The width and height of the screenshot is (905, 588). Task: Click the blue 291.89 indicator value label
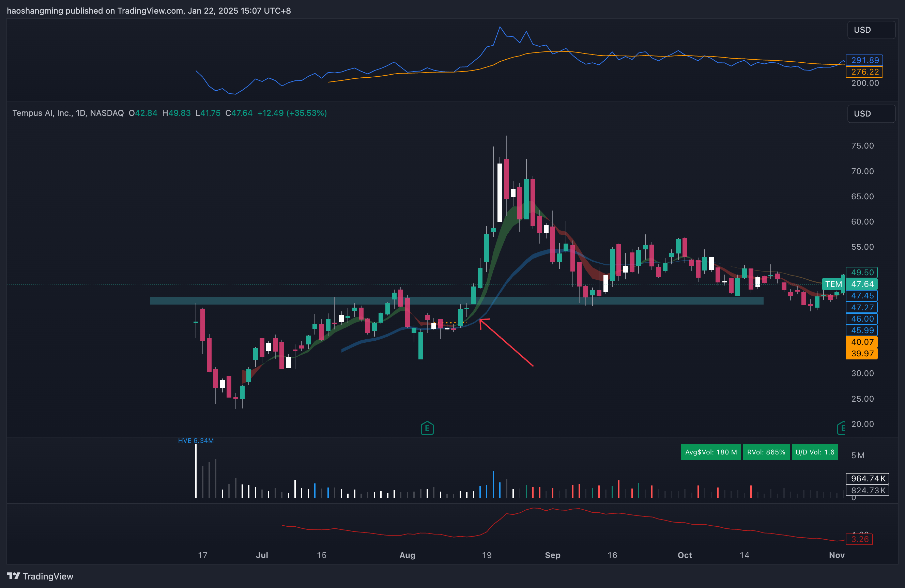coord(864,60)
